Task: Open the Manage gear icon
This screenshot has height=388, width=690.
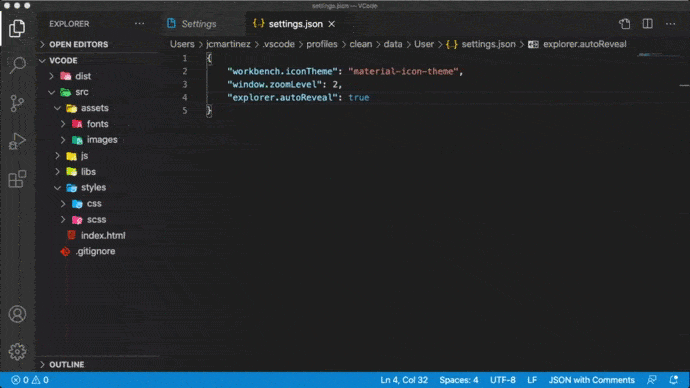Action: pos(17,351)
